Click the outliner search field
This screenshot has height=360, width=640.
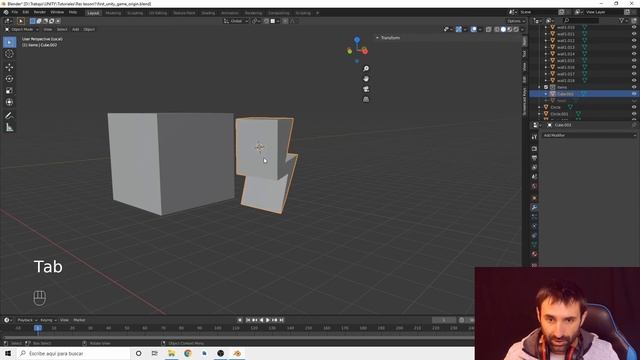581,20
